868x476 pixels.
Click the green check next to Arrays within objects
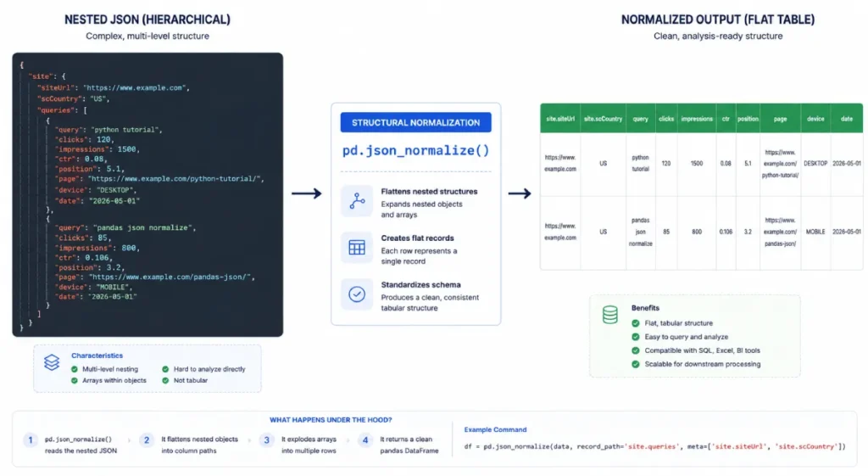point(75,381)
